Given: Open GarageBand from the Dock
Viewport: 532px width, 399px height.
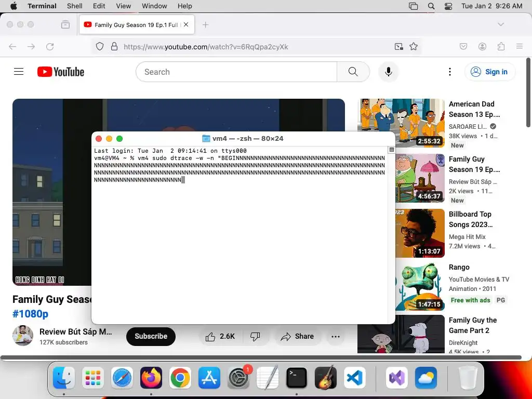Looking at the screenshot, I should pyautogui.click(x=326, y=377).
